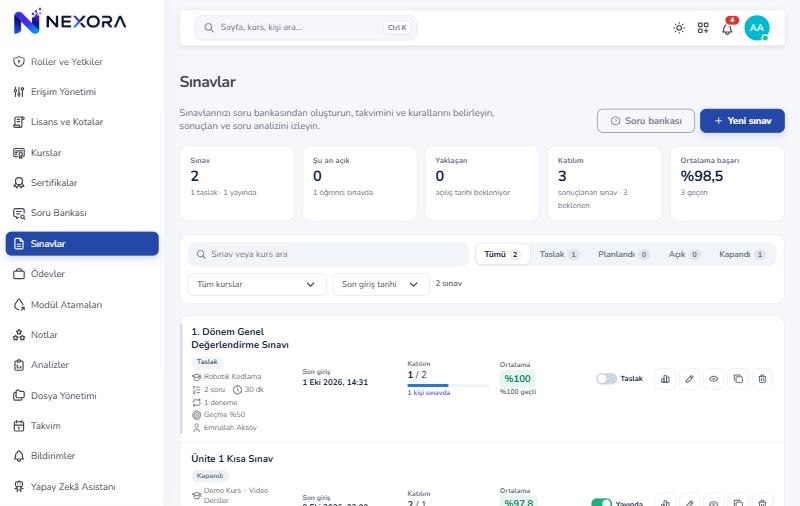Preview 1. Dönem Genel exam eye icon
Viewport: 800px width, 506px height.
(714, 378)
